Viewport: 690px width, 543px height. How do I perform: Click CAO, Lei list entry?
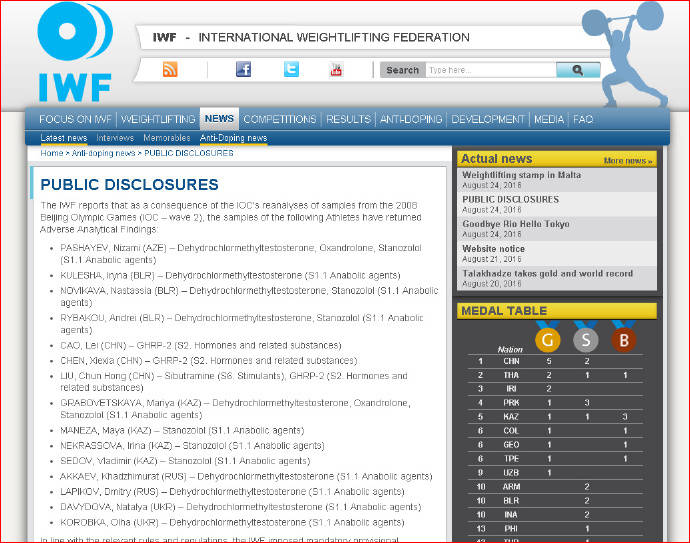201,345
